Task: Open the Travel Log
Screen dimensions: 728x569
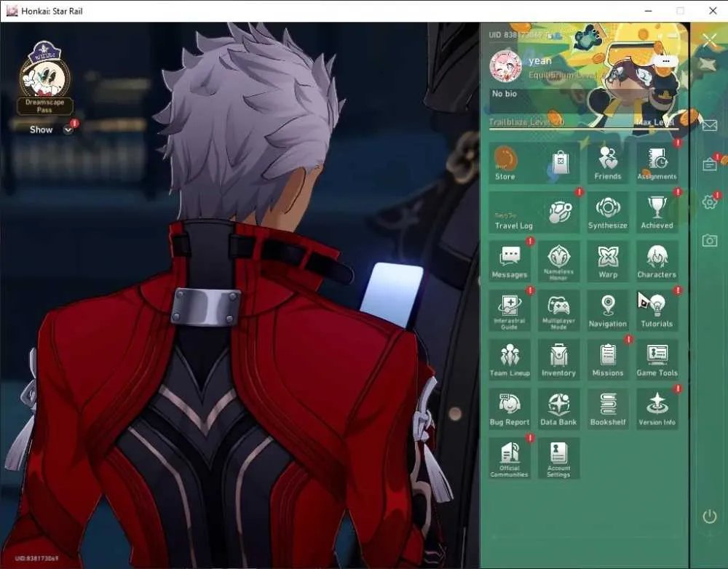Action: pos(534,212)
